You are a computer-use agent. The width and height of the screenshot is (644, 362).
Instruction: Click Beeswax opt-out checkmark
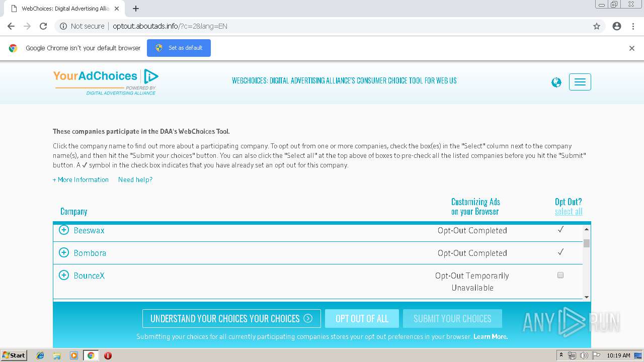tap(560, 230)
